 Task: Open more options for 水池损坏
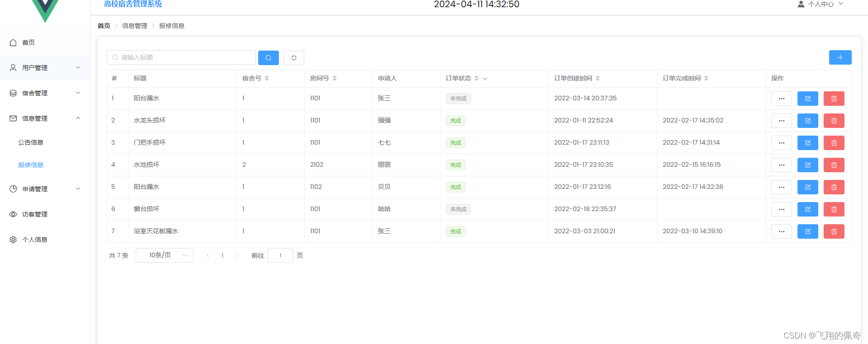[x=781, y=165]
